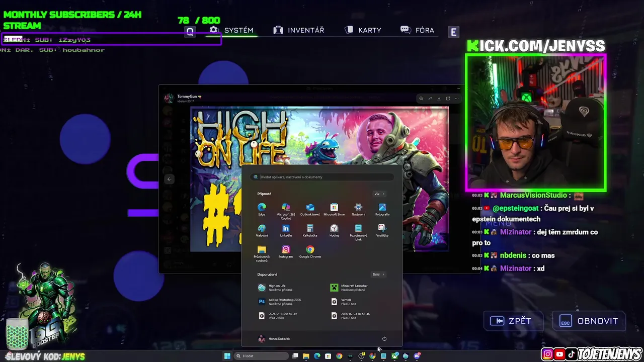This screenshot has width=644, height=362.
Task: Open Instagram pinned app
Action: tap(286, 252)
